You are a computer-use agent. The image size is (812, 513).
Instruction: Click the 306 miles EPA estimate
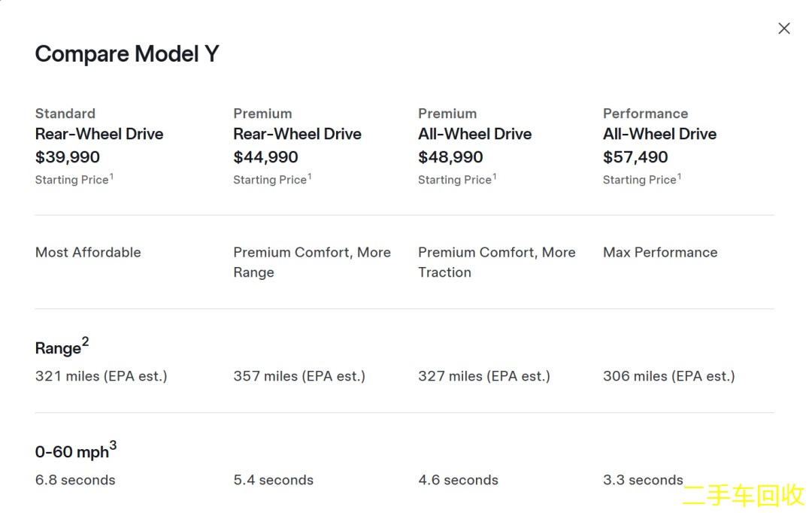[x=668, y=376]
